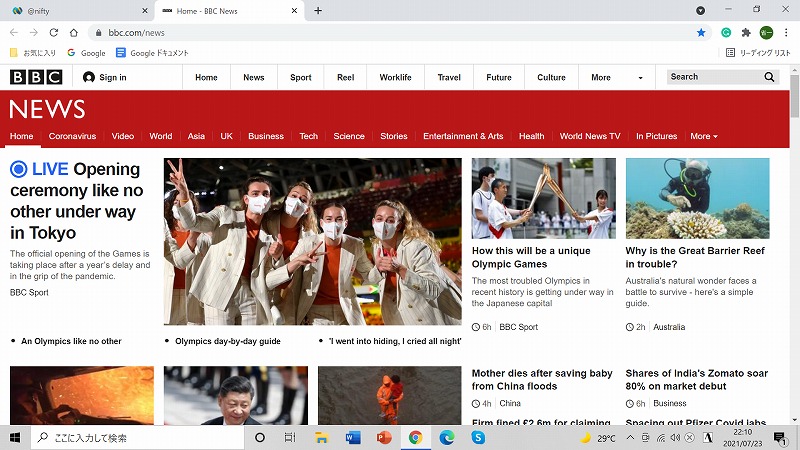This screenshot has width=800, height=450.
Task: Click the Chrome address bar
Action: pyautogui.click(x=398, y=33)
